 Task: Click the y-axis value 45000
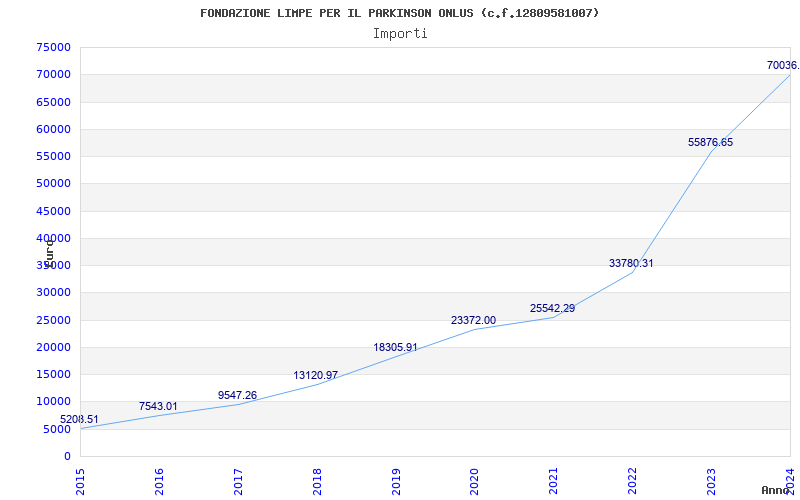coord(54,211)
